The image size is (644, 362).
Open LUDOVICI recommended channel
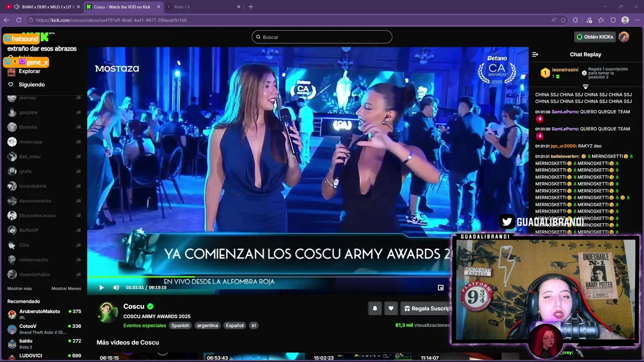44,356
